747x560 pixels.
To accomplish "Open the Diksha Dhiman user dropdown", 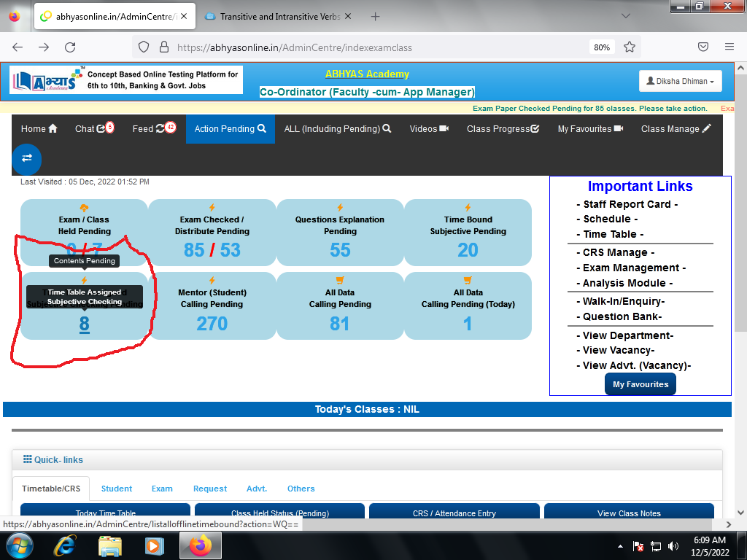I will click(680, 81).
